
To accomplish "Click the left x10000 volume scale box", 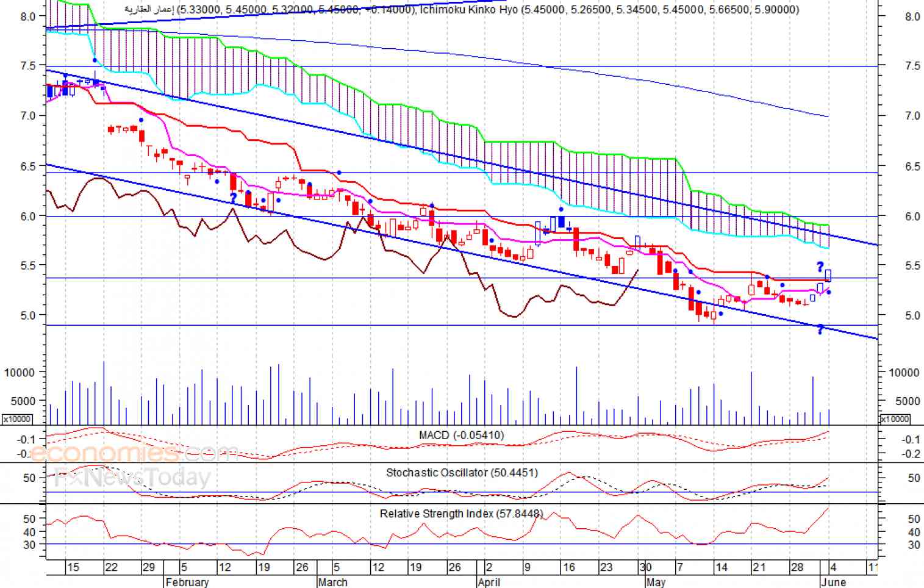I will pos(17,419).
